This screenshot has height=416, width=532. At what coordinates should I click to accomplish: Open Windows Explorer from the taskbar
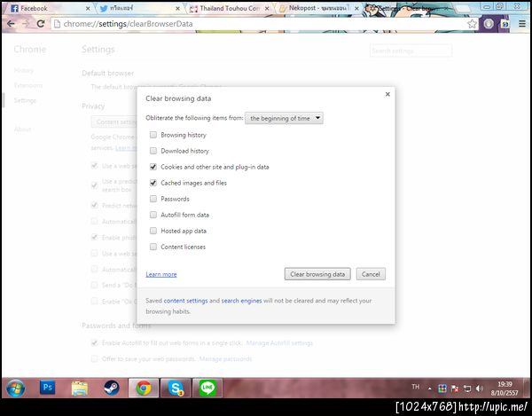[80, 388]
